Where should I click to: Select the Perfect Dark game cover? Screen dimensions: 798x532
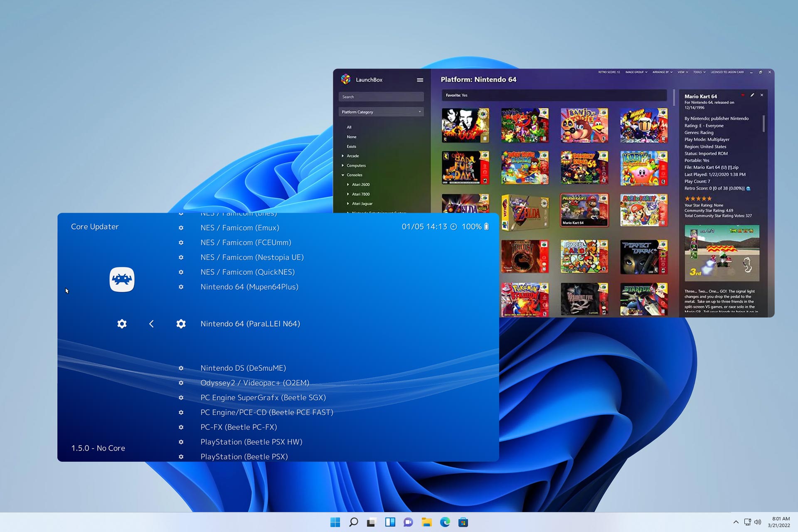[643, 257]
